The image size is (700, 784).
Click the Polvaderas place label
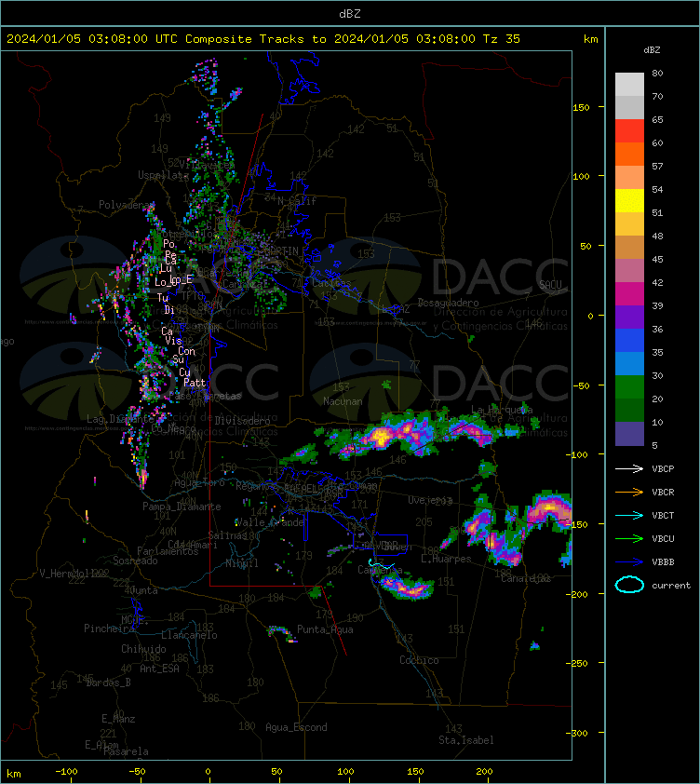127,205
